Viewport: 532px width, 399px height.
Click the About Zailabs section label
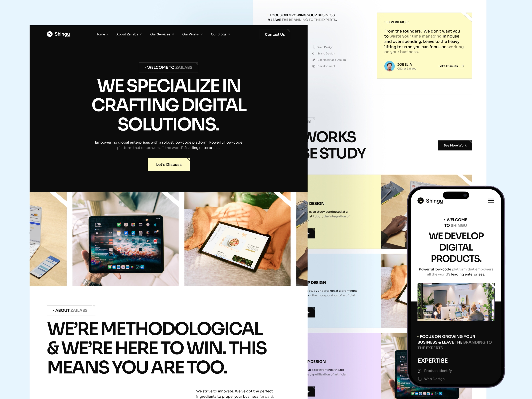[x=71, y=310]
